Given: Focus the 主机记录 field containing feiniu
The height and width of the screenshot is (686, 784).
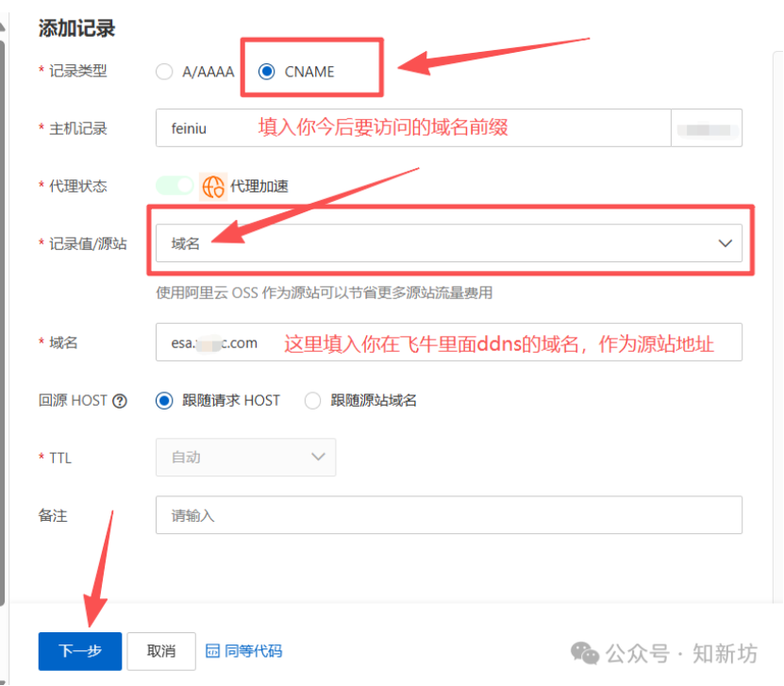Looking at the screenshot, I should point(412,128).
